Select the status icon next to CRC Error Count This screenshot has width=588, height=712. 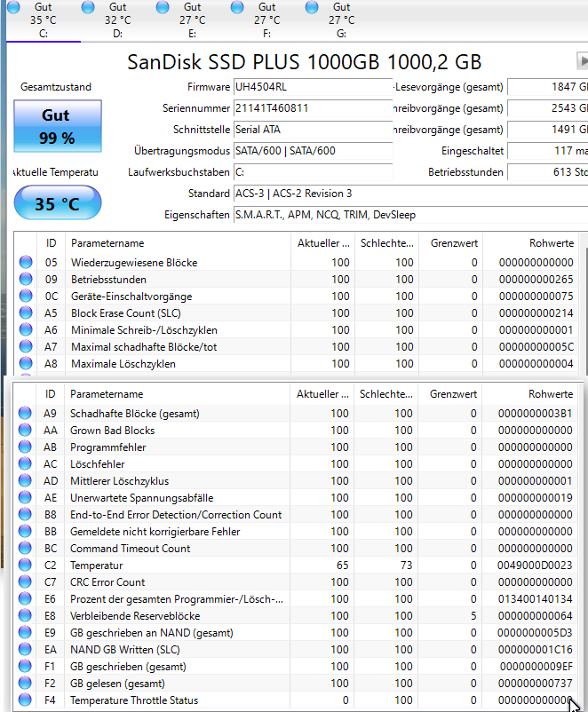tap(25, 581)
